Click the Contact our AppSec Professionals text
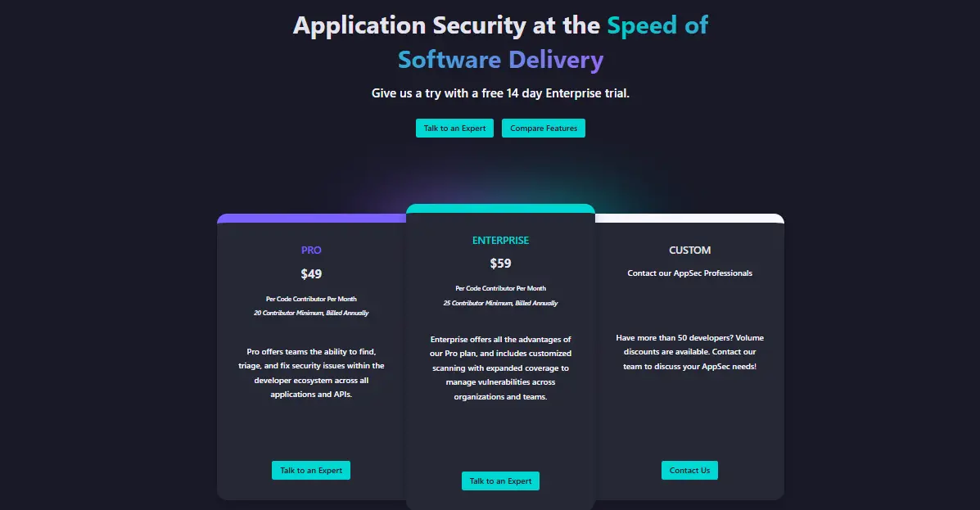The image size is (980, 510). pyautogui.click(x=689, y=273)
